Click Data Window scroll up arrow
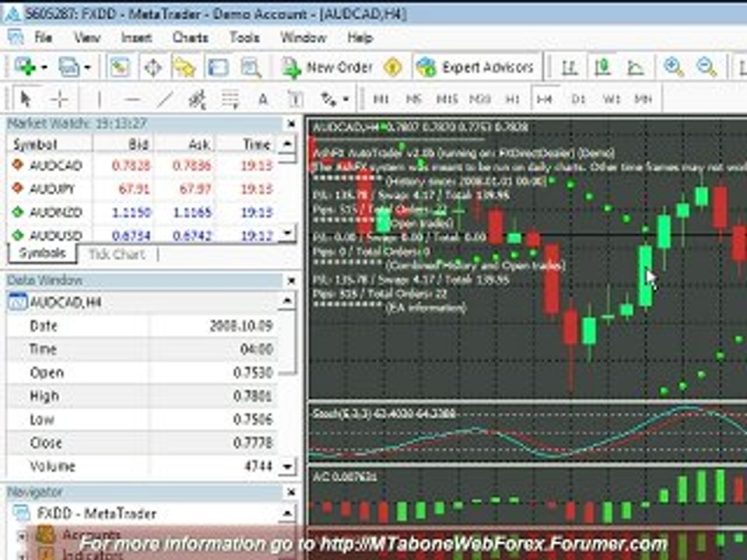 tap(287, 301)
